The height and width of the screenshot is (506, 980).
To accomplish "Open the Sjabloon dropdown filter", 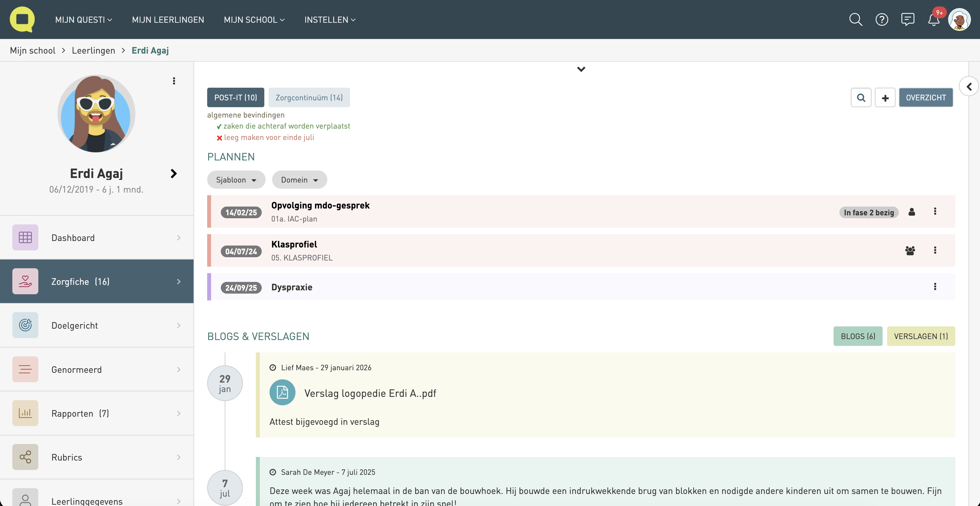I will [x=236, y=180].
